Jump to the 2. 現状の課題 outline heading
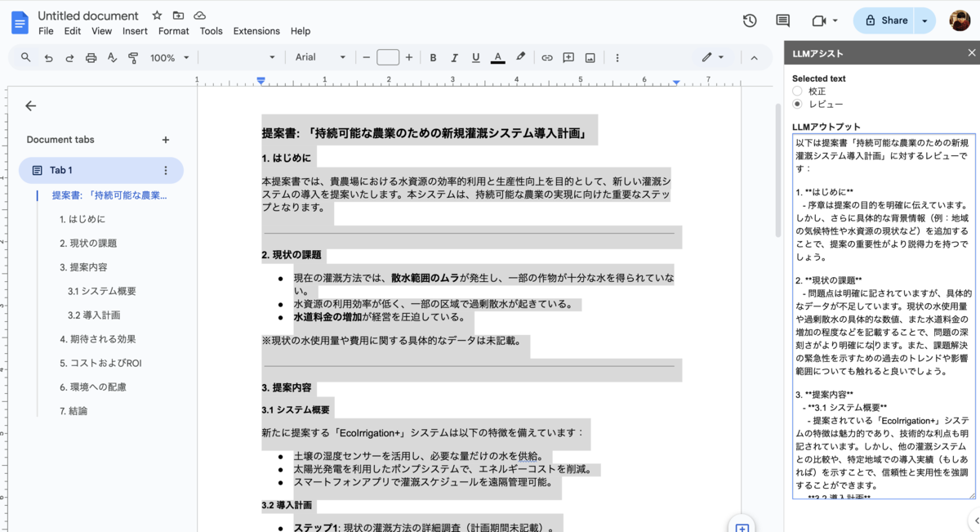The width and height of the screenshot is (980, 532). (x=88, y=243)
